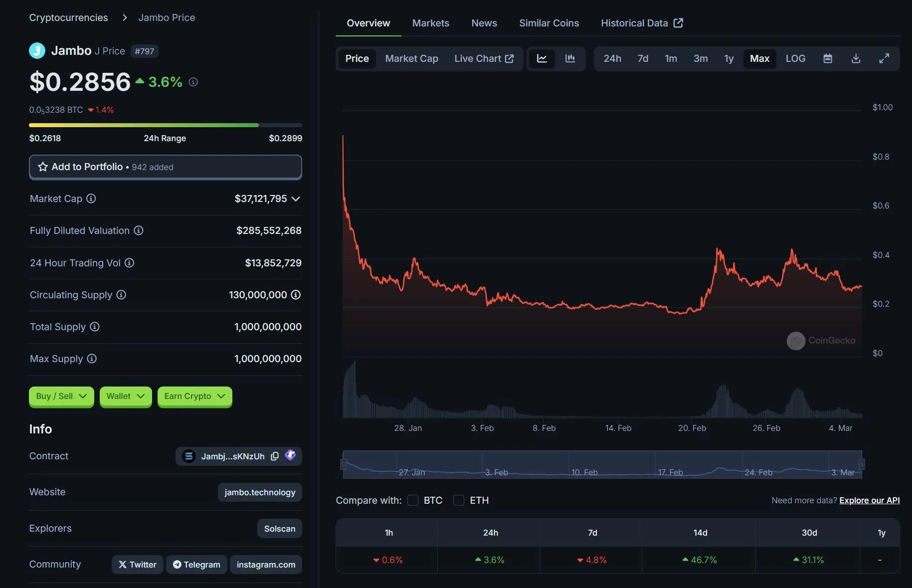This screenshot has height=588, width=912.
Task: Copy the Jambo contract address
Action: tap(275, 456)
